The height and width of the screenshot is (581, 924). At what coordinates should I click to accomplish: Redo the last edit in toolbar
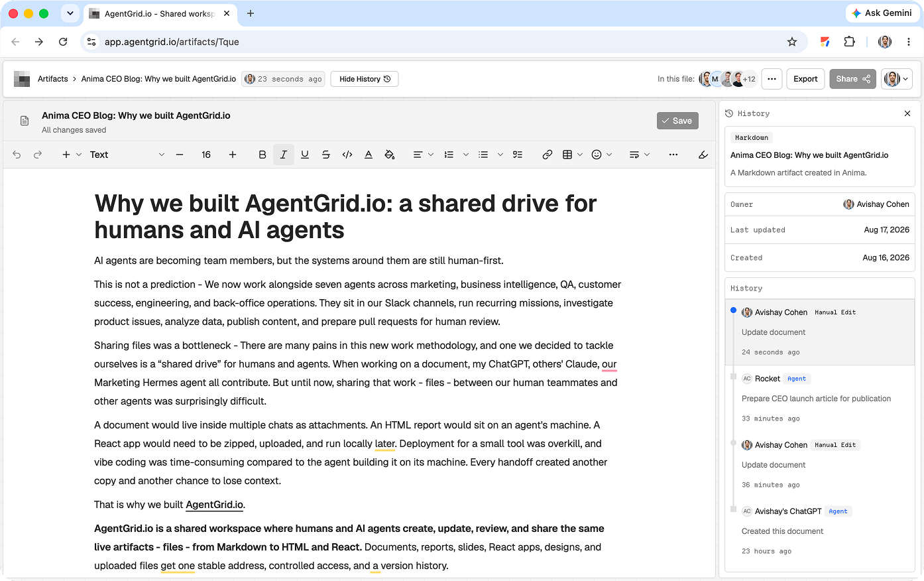(x=38, y=155)
